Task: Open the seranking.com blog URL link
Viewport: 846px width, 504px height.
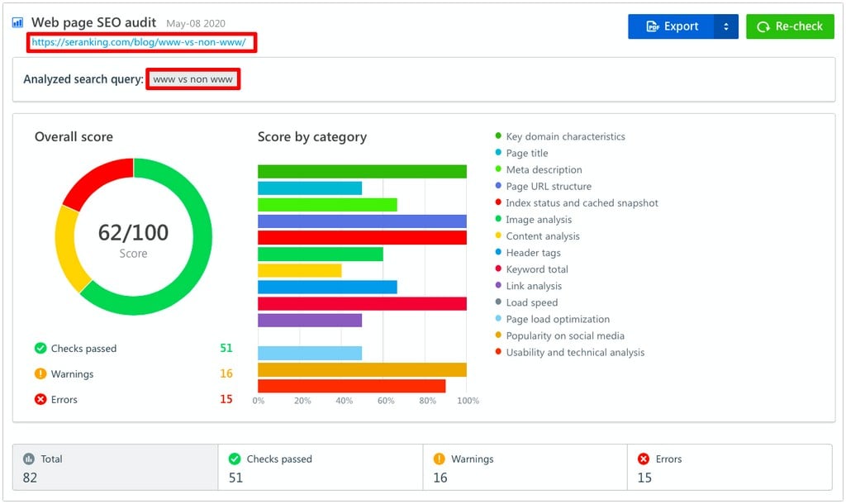Action: tap(137, 40)
